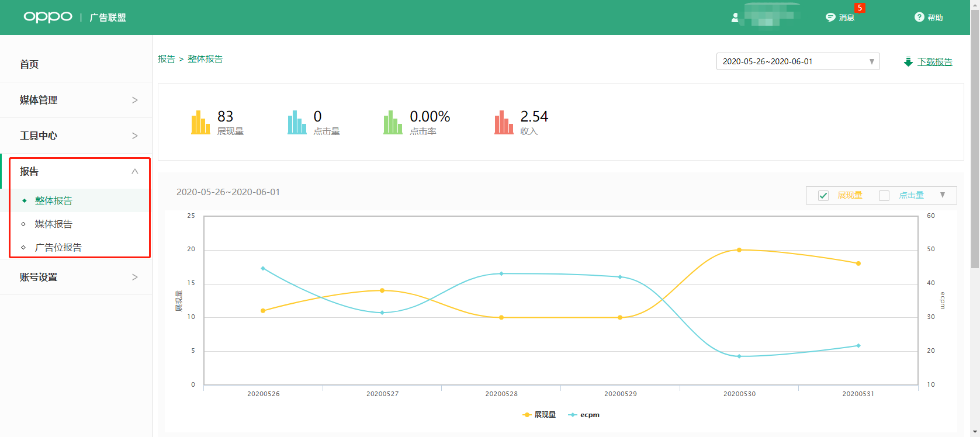Click the red revenue bar chart icon
Viewport: 980px width, 437px height.
pos(504,123)
